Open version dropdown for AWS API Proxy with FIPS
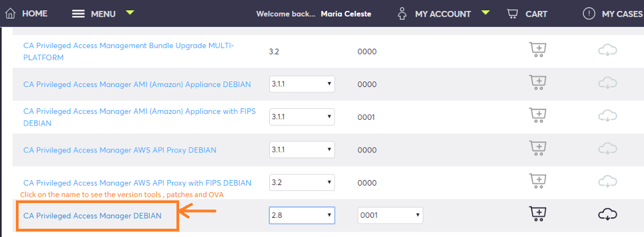Viewport: 644px width, 237px height. [302, 183]
